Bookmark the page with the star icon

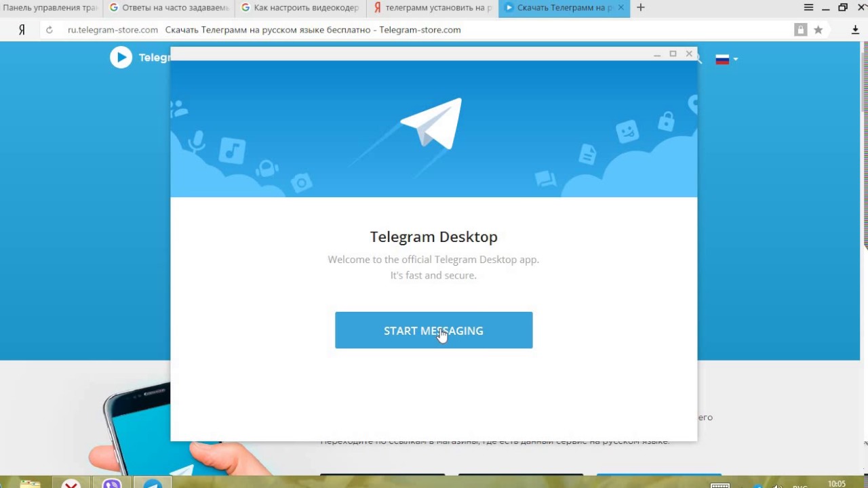point(818,30)
